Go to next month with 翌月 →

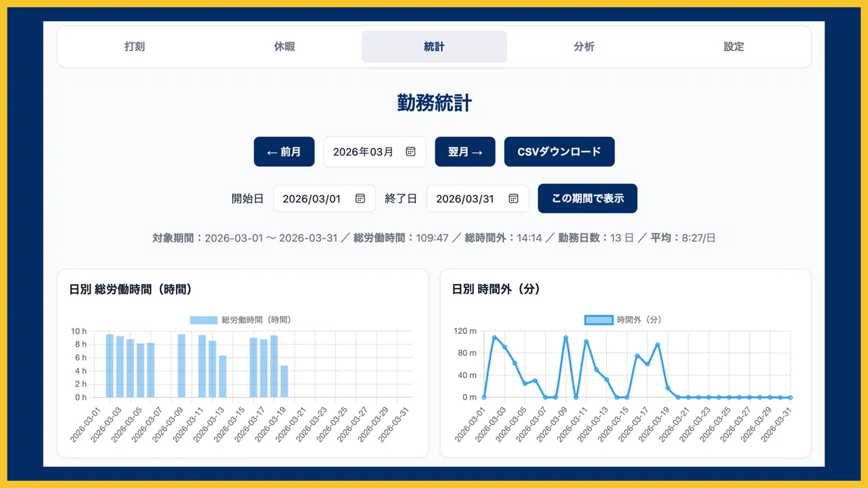pyautogui.click(x=465, y=152)
